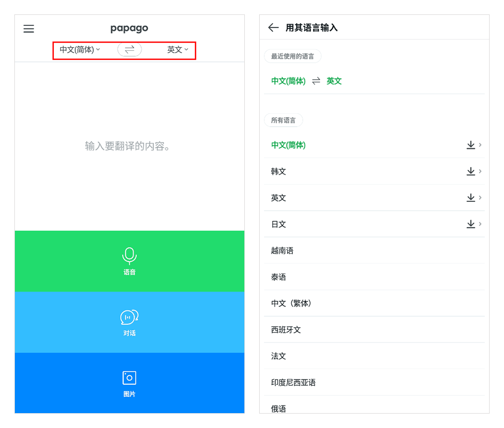Select 中文(简体) in the all languages list
The height and width of the screenshot is (428, 504).
[x=374, y=145]
